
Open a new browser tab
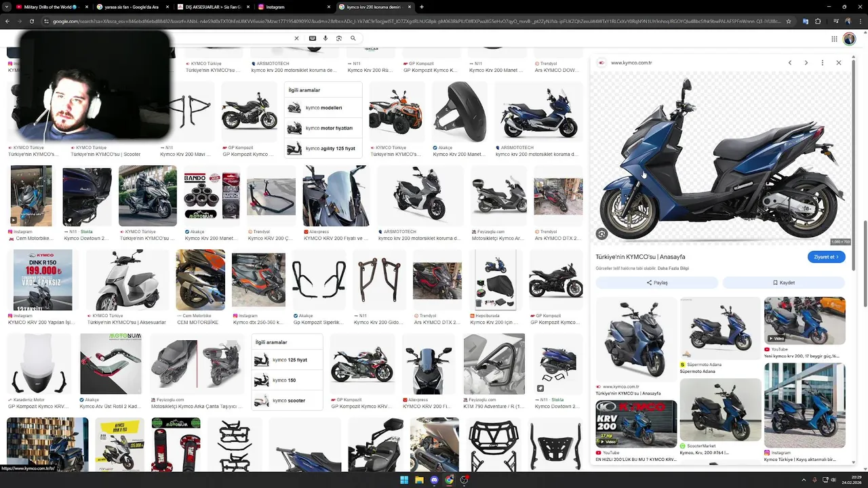(422, 7)
